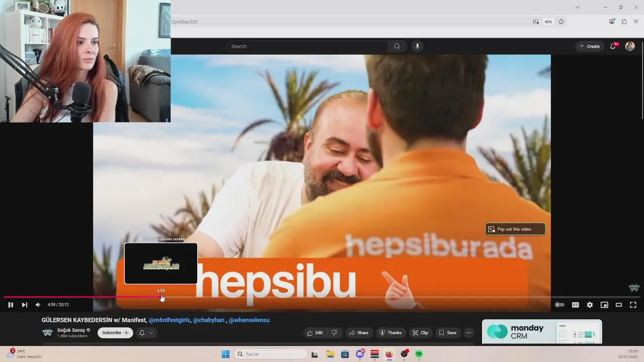The height and width of the screenshot is (362, 644).
Task: Open @m6nifestgirls channel link
Action: 170,320
